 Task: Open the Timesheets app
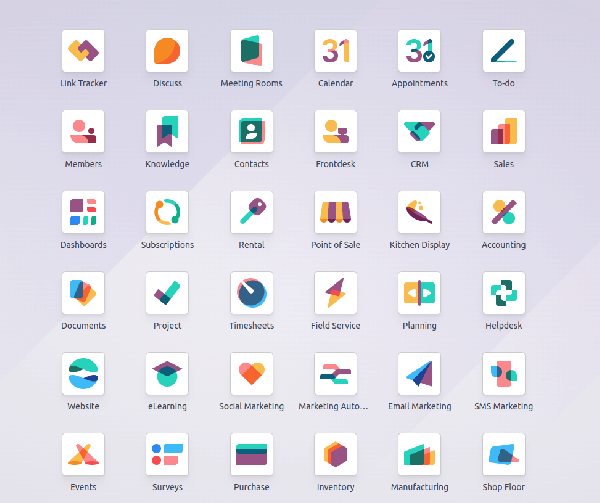coord(251,293)
